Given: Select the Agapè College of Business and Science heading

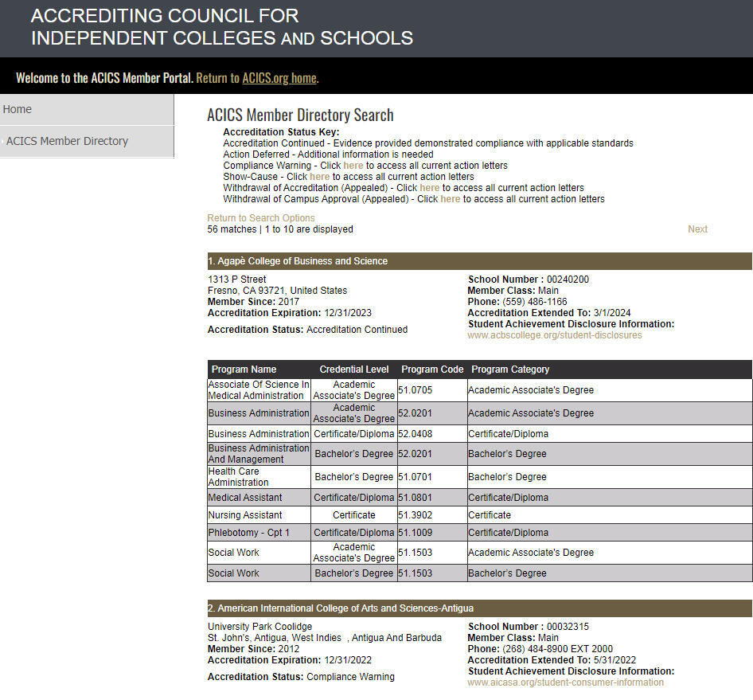Looking at the screenshot, I should 479,261.
